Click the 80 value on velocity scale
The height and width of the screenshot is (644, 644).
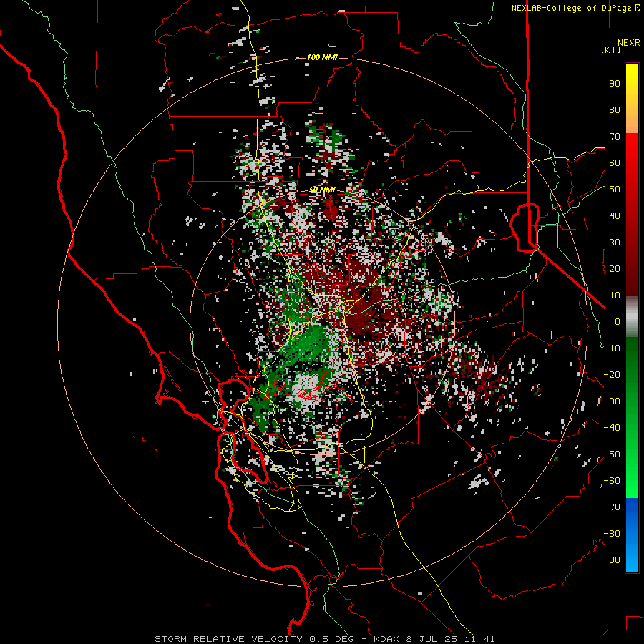615,110
